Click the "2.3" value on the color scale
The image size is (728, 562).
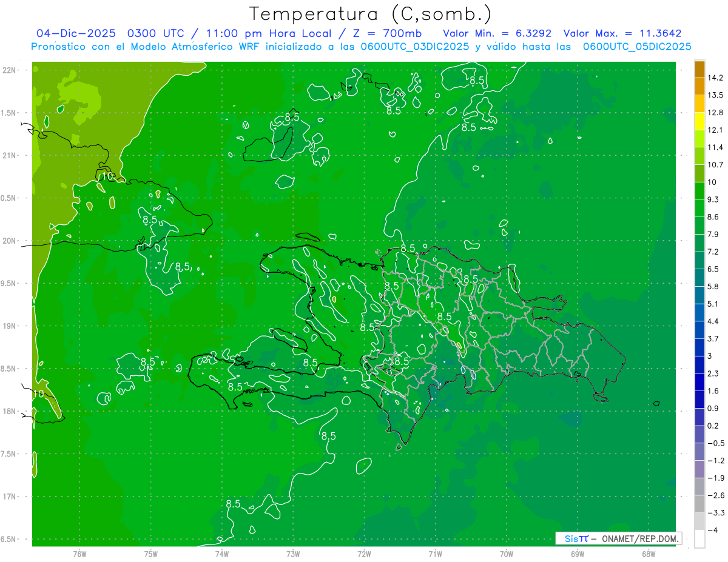coord(713,373)
